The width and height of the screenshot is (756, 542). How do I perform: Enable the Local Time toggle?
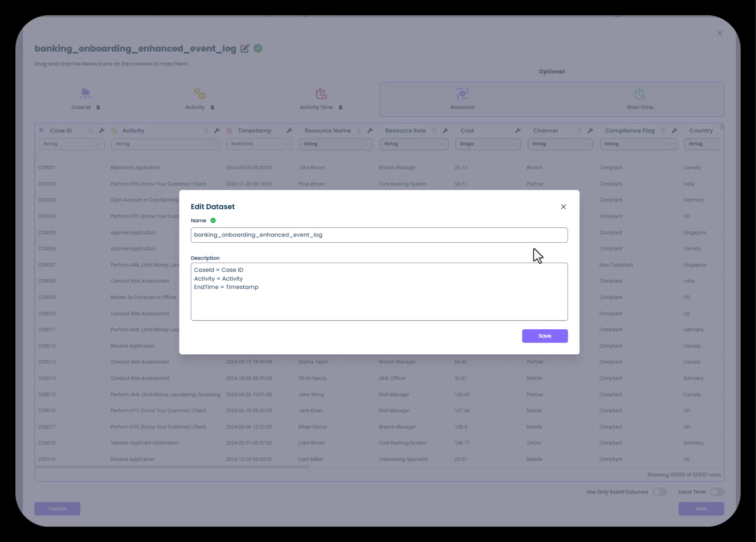(x=717, y=492)
